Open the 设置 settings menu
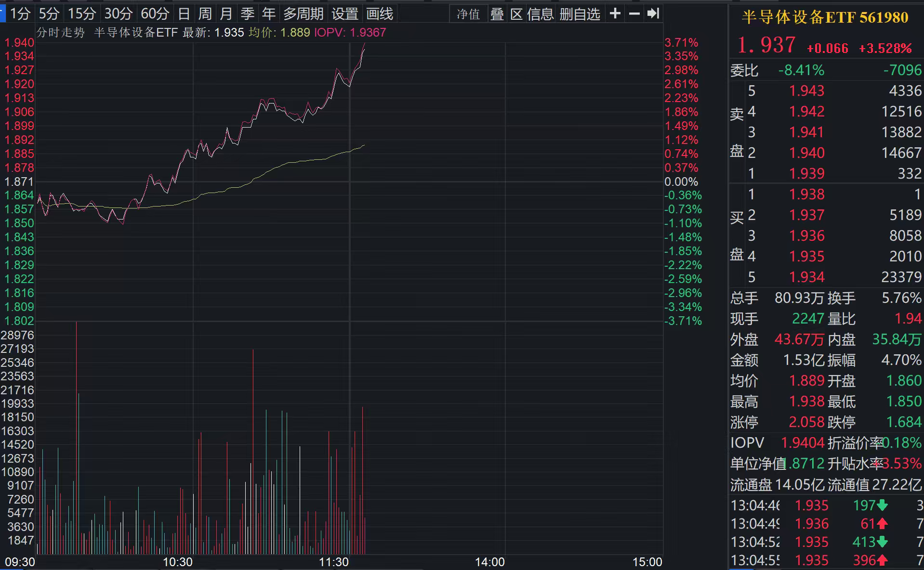924x570 pixels. click(x=344, y=14)
